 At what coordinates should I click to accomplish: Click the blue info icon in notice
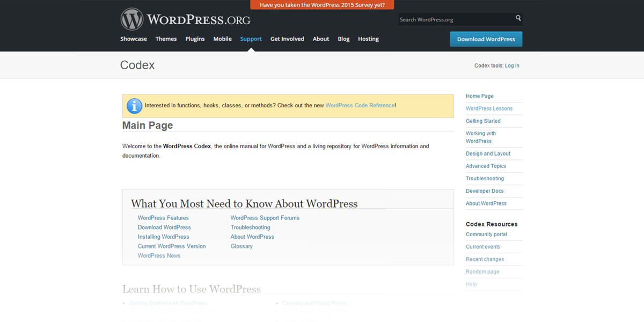pos(134,106)
